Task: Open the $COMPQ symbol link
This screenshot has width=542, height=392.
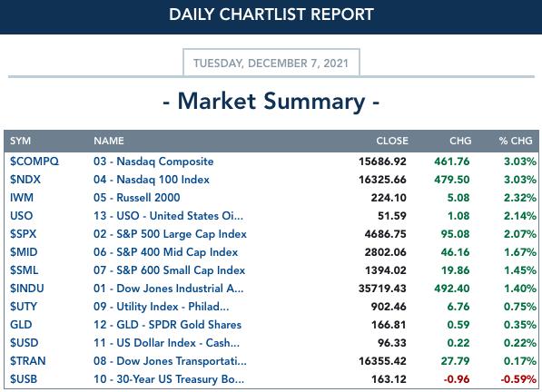Action: tap(34, 162)
